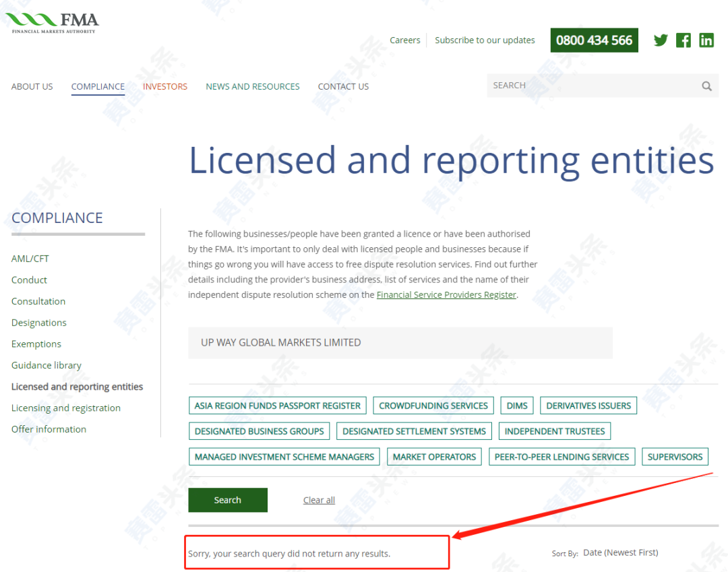
Task: Toggle the Derivatives Issuers filter
Action: 588,406
